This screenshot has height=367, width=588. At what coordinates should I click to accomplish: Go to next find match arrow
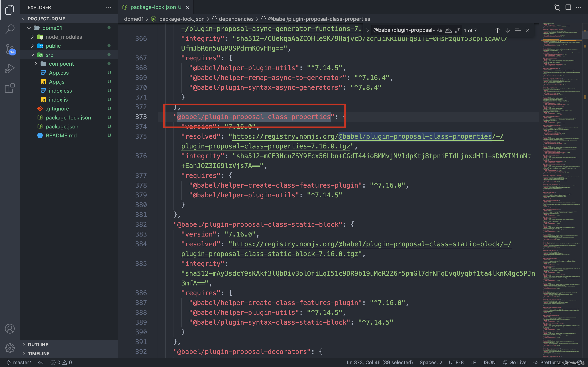[x=508, y=30]
